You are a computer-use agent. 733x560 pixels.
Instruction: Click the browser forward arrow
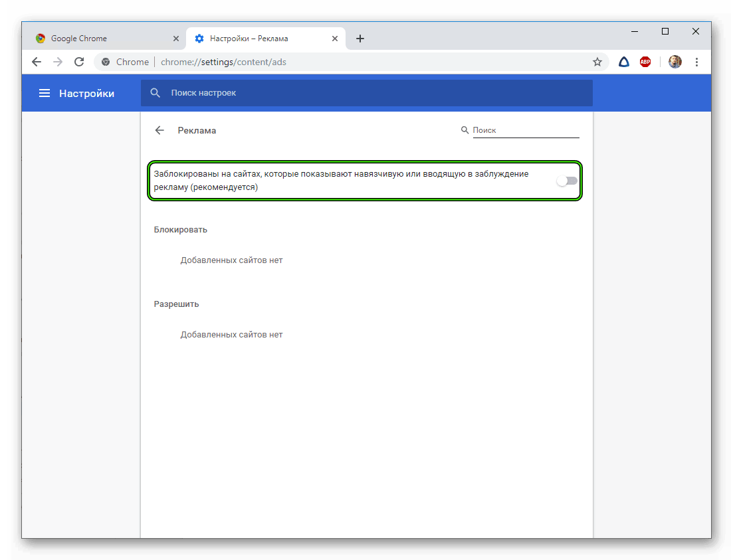[x=58, y=62]
